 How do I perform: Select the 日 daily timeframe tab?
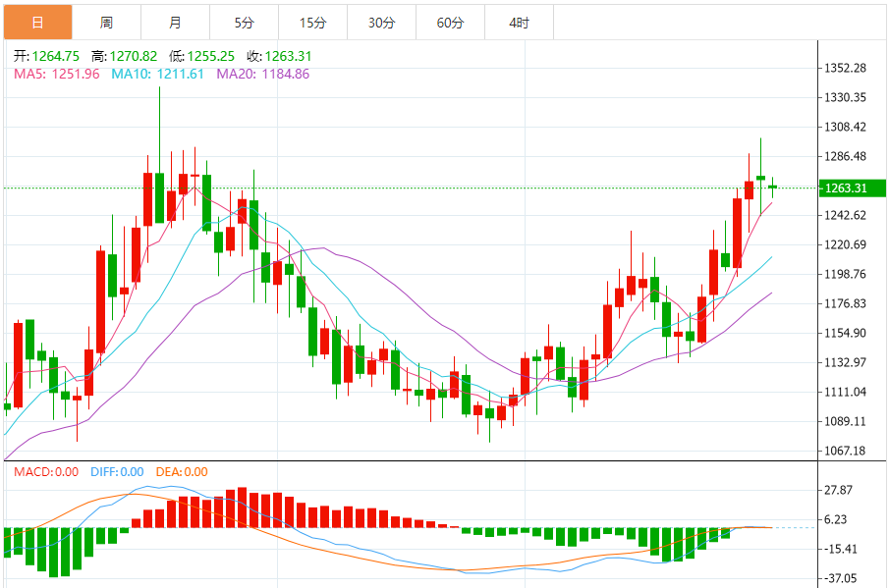(x=38, y=23)
